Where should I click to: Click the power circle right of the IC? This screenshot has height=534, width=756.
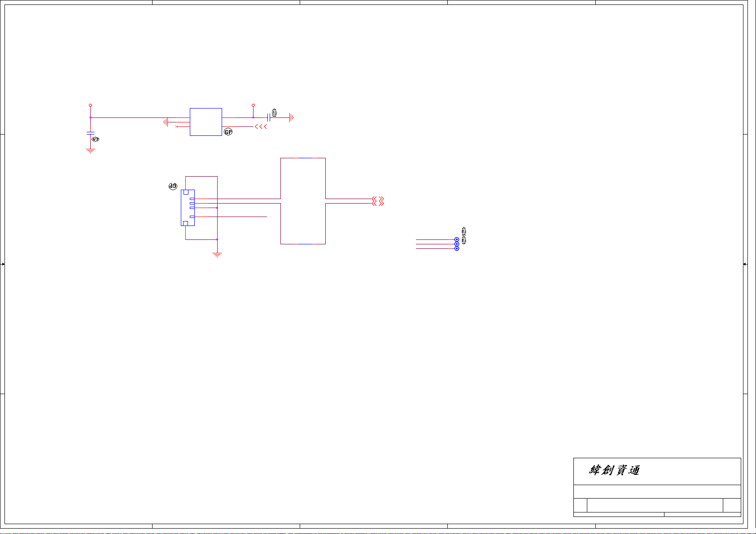click(x=253, y=105)
